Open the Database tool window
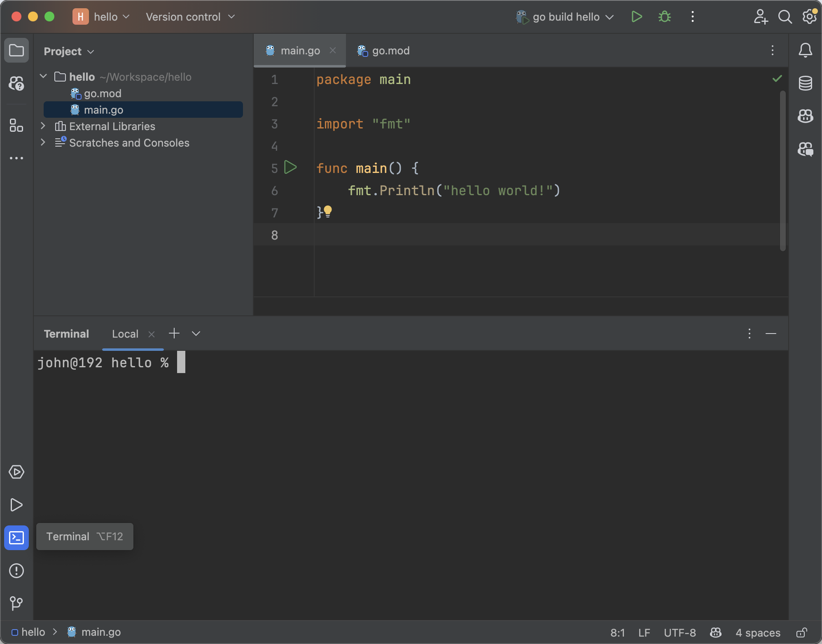The image size is (822, 644). (805, 83)
